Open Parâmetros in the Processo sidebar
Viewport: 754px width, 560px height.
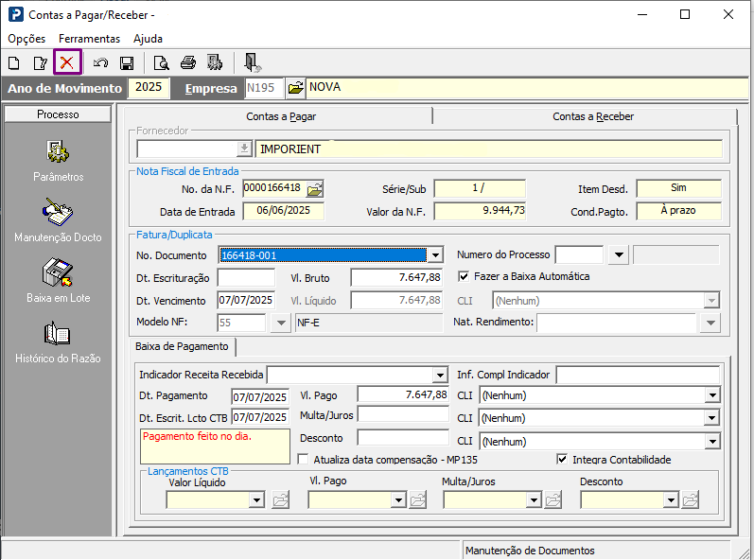coord(59,159)
